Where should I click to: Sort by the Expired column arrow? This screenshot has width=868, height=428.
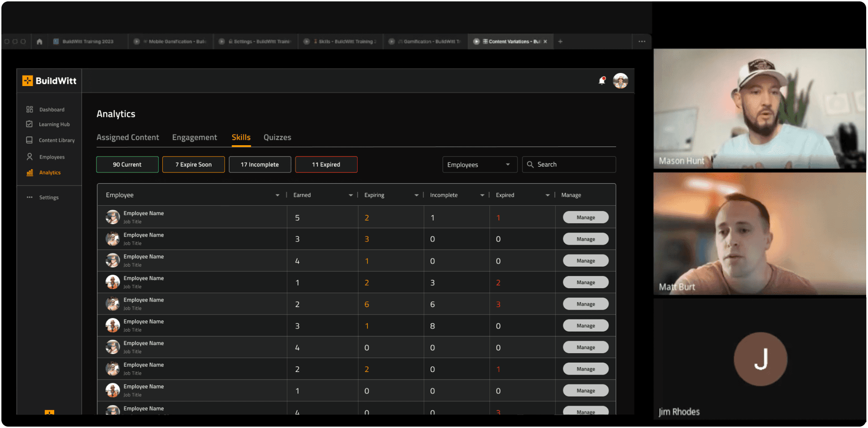548,195
